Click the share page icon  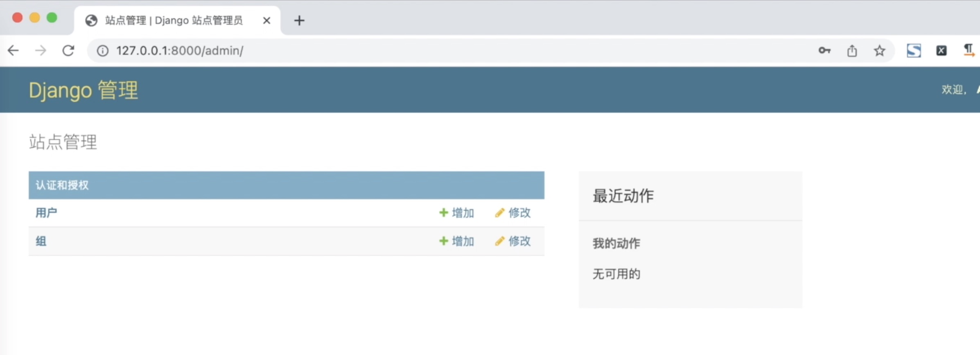852,51
